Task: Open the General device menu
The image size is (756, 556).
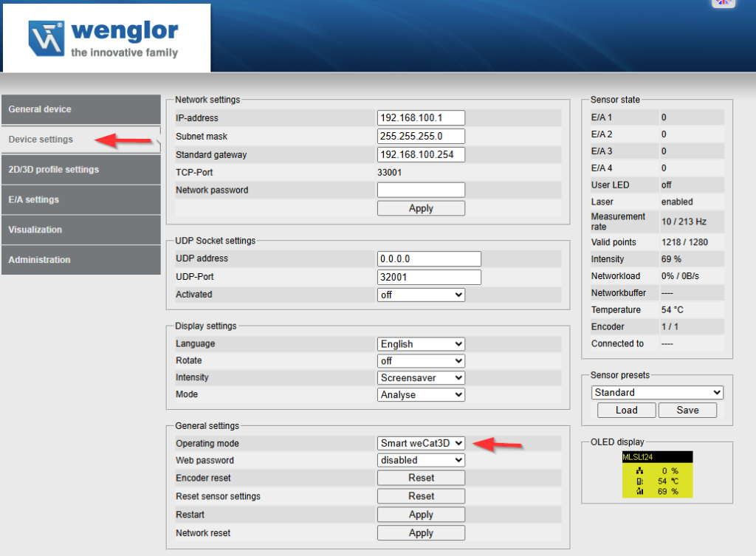Action: [x=80, y=109]
